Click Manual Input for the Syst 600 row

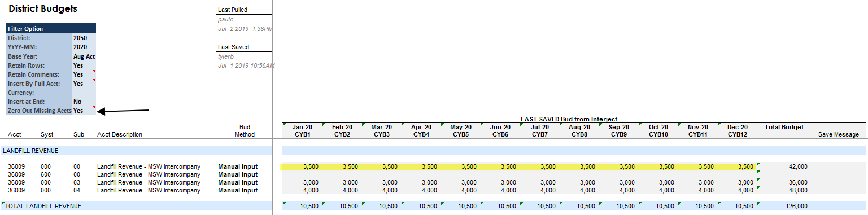pyautogui.click(x=238, y=174)
